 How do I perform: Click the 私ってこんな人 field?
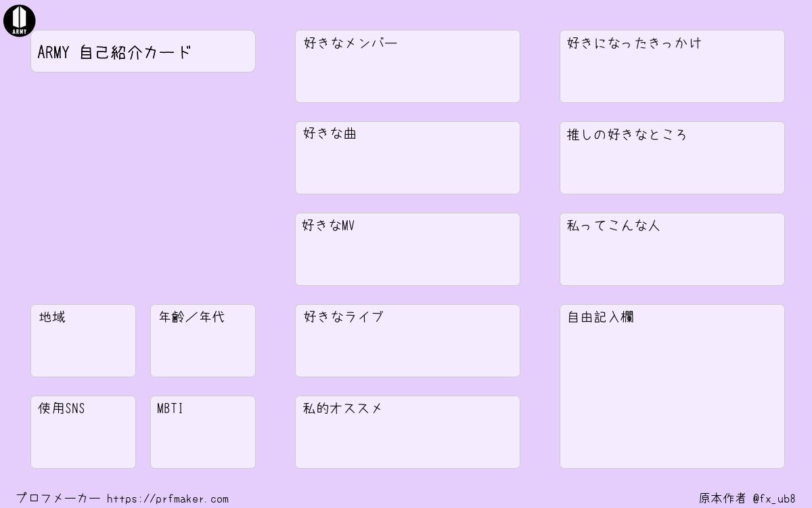(672, 249)
